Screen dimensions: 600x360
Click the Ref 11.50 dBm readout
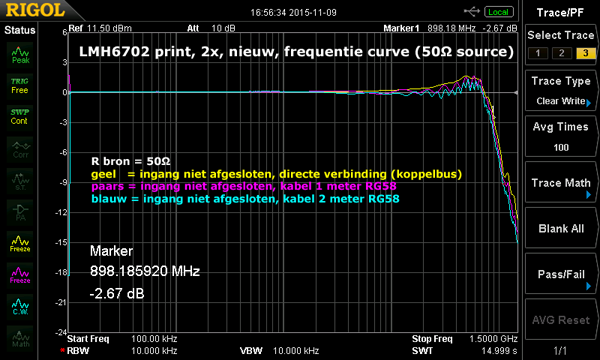click(x=100, y=28)
